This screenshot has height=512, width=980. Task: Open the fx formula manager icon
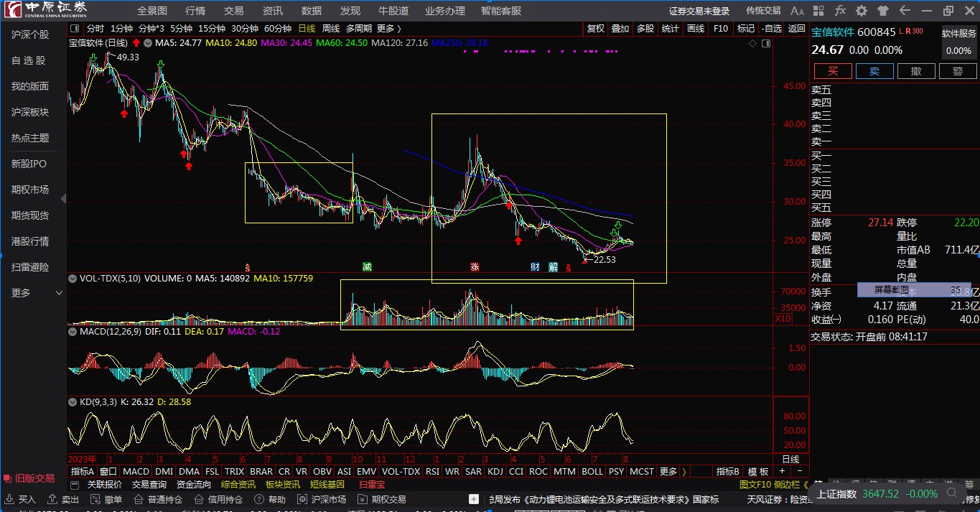840,11
